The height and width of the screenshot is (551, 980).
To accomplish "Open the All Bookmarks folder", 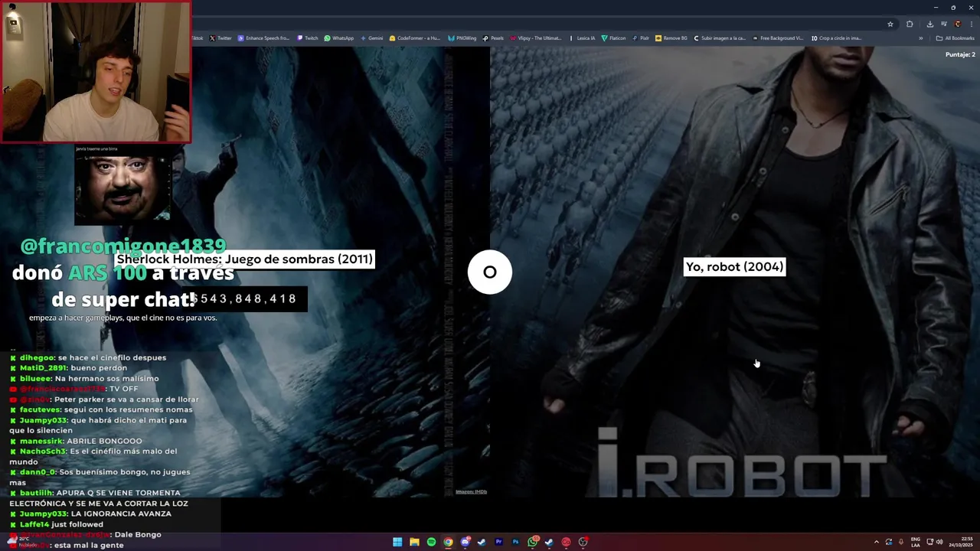I will tap(955, 38).
